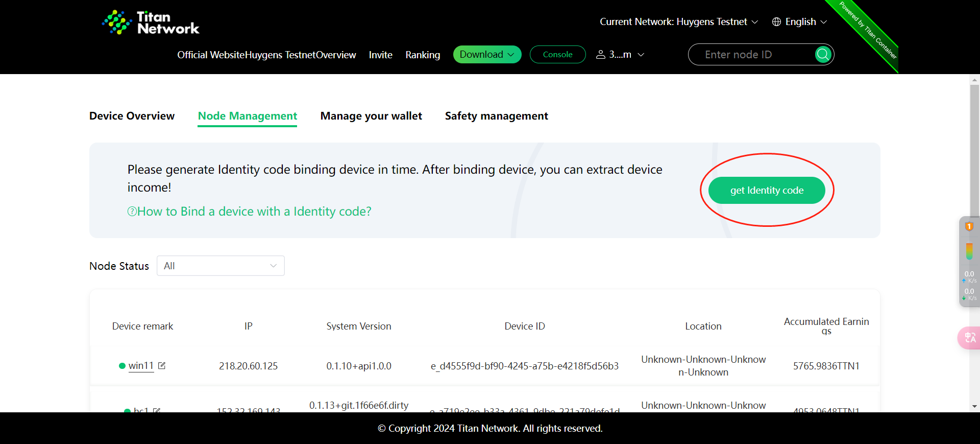The image size is (980, 444).
Task: Click the Powered by Titan Container ribbon
Action: [x=869, y=31]
